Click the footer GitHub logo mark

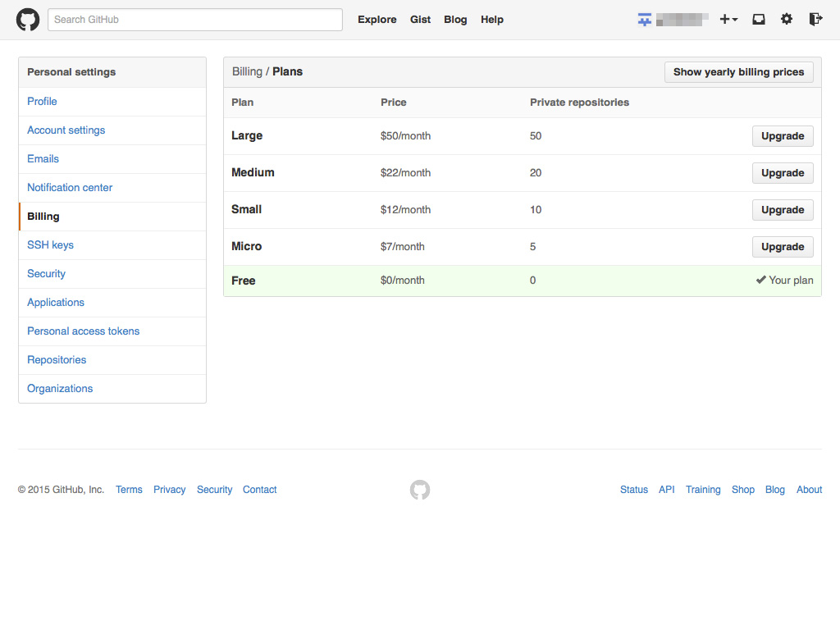pyautogui.click(x=420, y=490)
